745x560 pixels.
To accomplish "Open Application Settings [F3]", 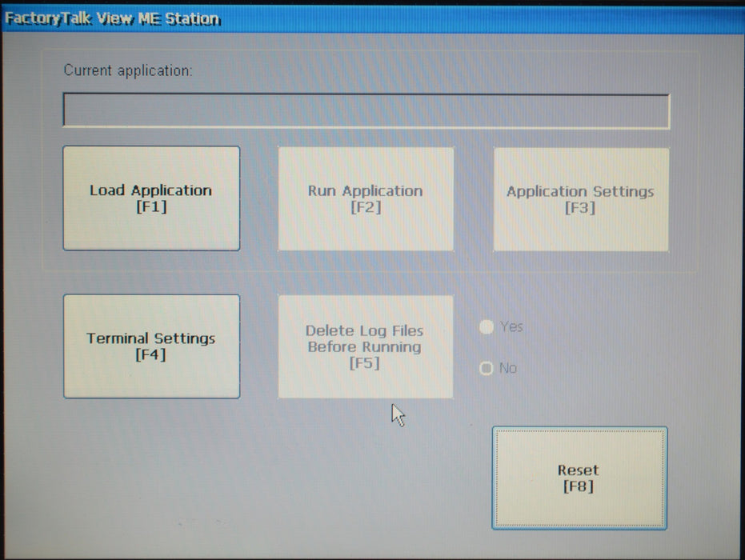I will tap(581, 199).
